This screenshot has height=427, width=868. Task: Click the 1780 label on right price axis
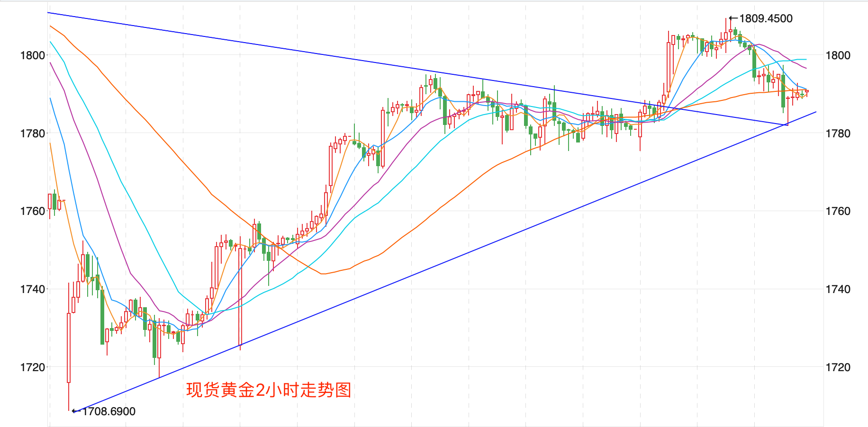pos(838,133)
